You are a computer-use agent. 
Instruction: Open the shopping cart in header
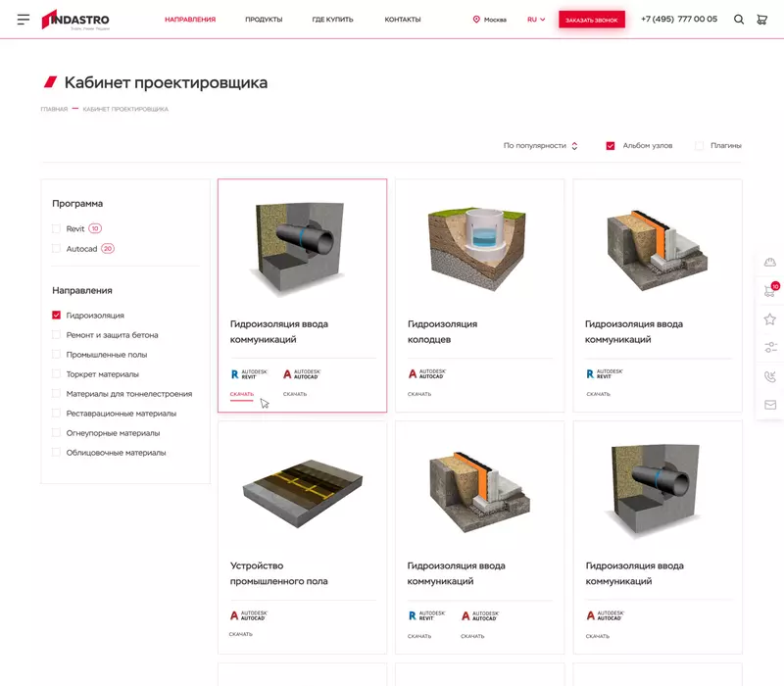[761, 20]
